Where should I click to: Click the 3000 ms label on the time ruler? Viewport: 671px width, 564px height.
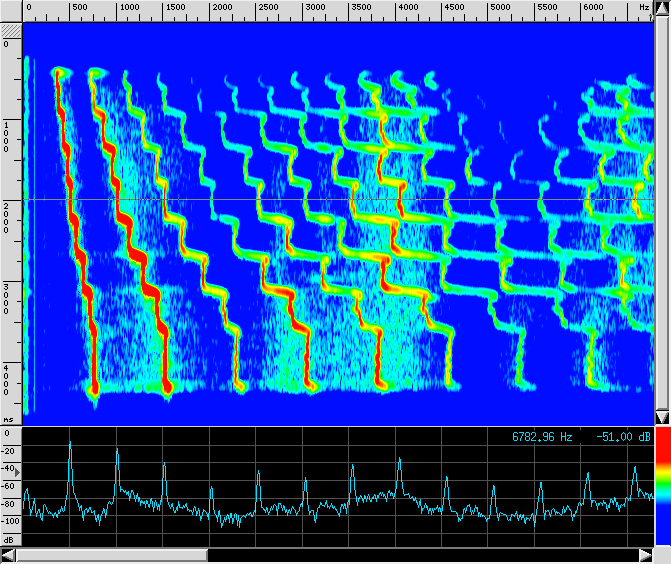click(8, 302)
